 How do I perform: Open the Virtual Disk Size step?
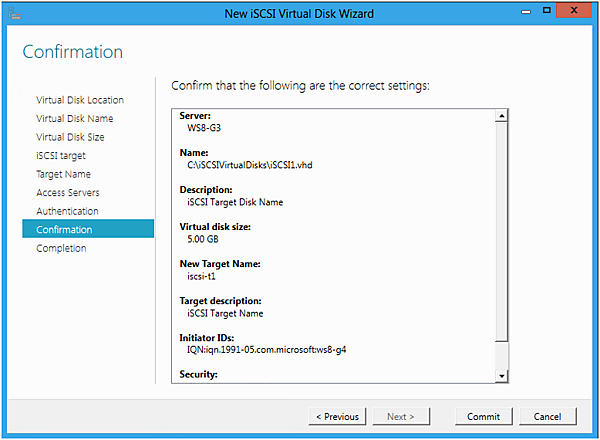pos(70,137)
